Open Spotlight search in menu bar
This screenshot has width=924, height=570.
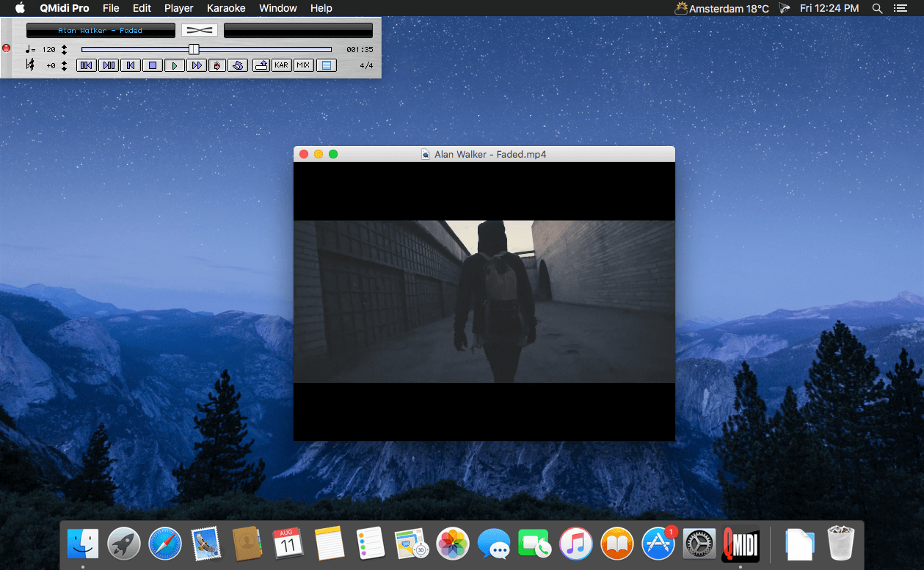pos(877,8)
